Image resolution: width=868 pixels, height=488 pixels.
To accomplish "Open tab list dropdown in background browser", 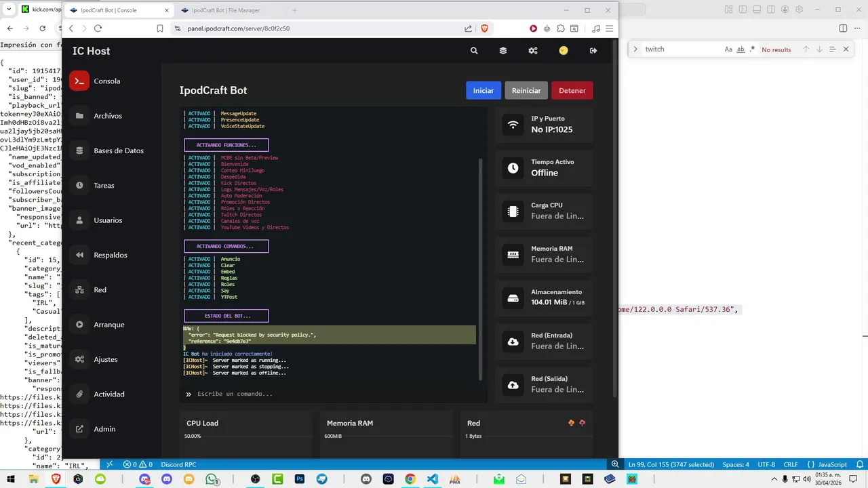I will coord(9,9).
